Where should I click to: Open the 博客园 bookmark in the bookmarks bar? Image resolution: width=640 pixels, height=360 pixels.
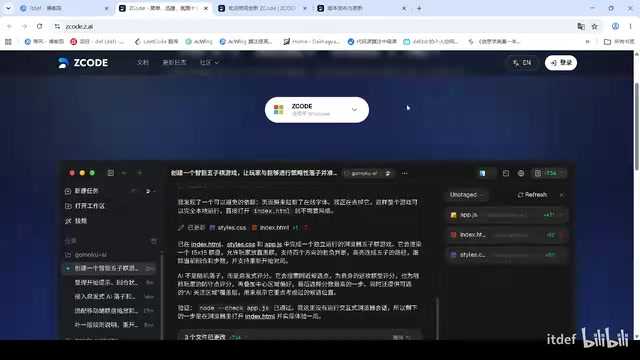click(44, 42)
